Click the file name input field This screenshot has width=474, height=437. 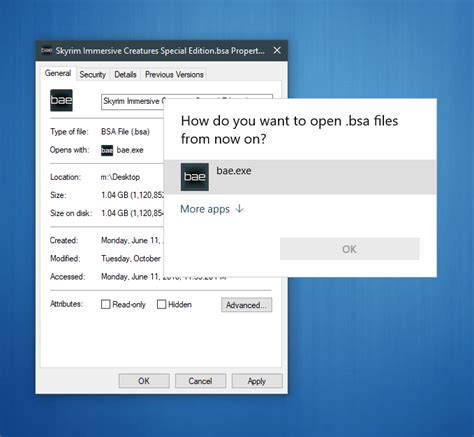pos(133,101)
